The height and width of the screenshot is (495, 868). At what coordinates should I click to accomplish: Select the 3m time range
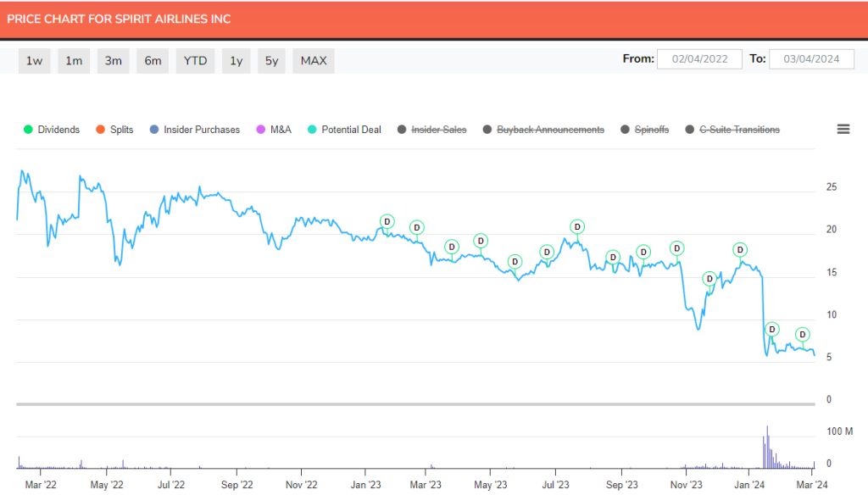113,60
